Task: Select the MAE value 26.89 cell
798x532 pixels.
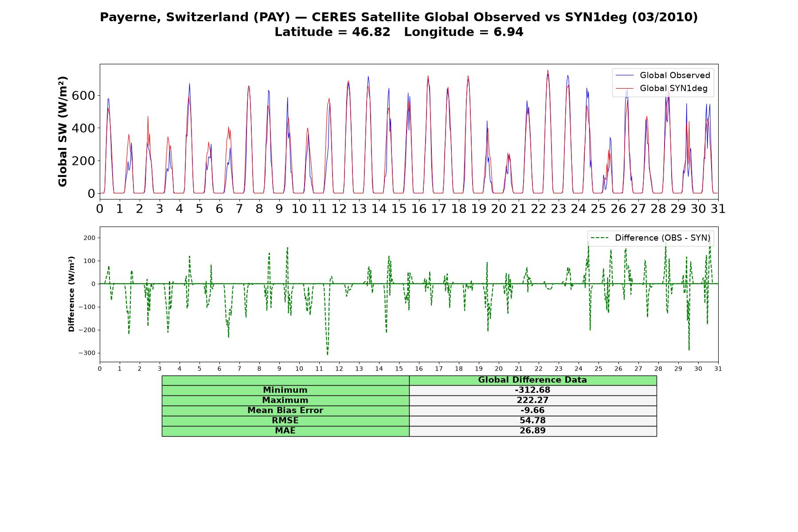Action: (532, 431)
